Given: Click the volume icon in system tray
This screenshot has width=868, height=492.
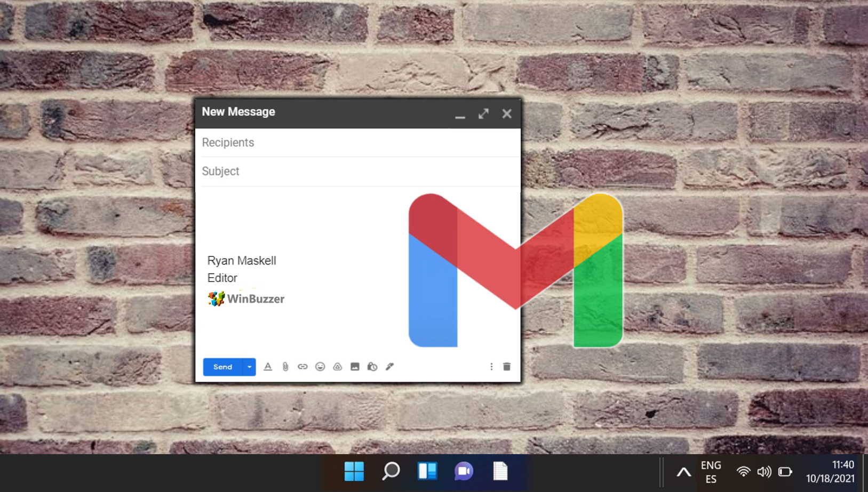Looking at the screenshot, I should pyautogui.click(x=765, y=471).
